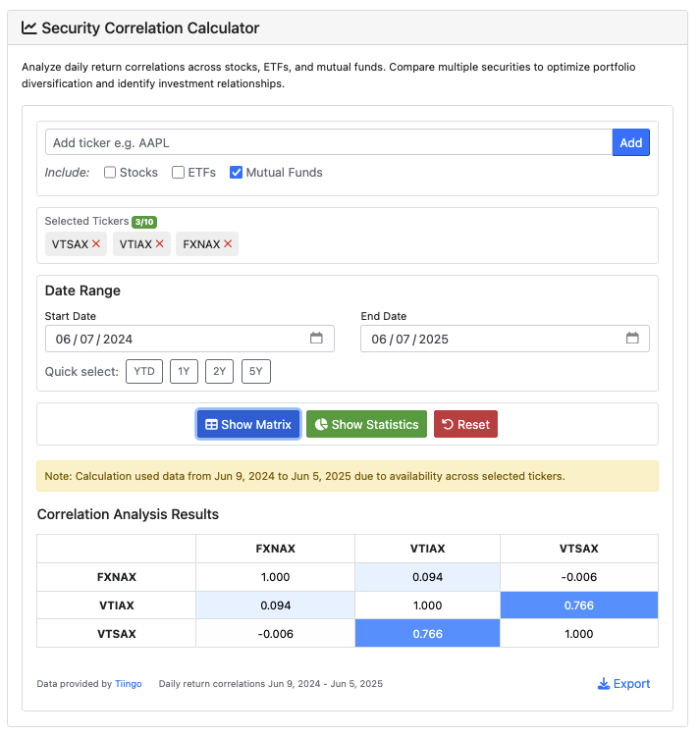Click the 3/10 selected tickers badge
Screen dimensions: 700x737
(144, 222)
